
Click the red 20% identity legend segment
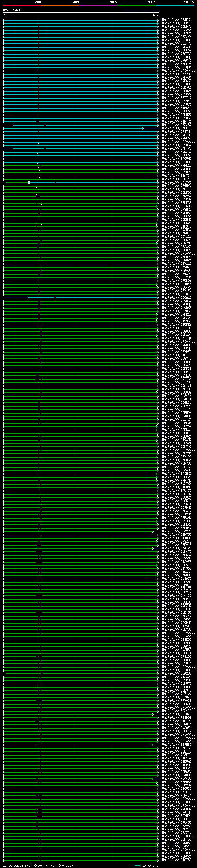[22, 6]
